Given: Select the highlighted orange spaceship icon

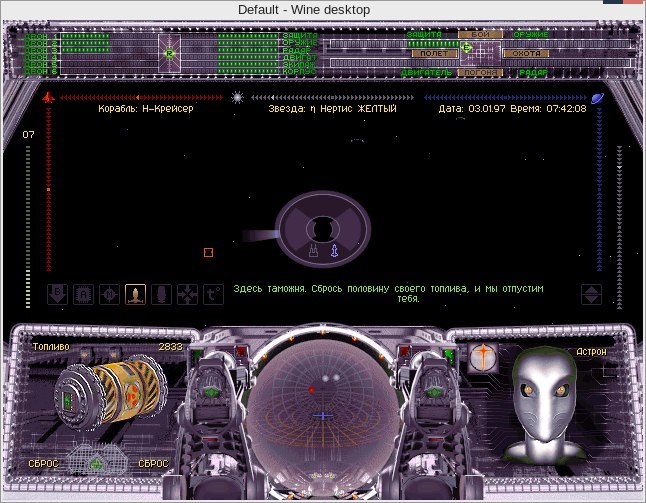Looking at the screenshot, I should 135,294.
